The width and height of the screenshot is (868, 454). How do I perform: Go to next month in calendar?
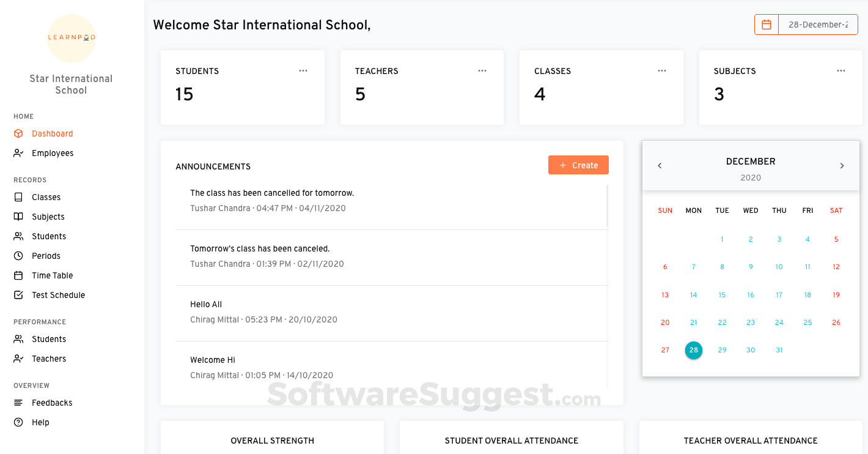(x=842, y=166)
